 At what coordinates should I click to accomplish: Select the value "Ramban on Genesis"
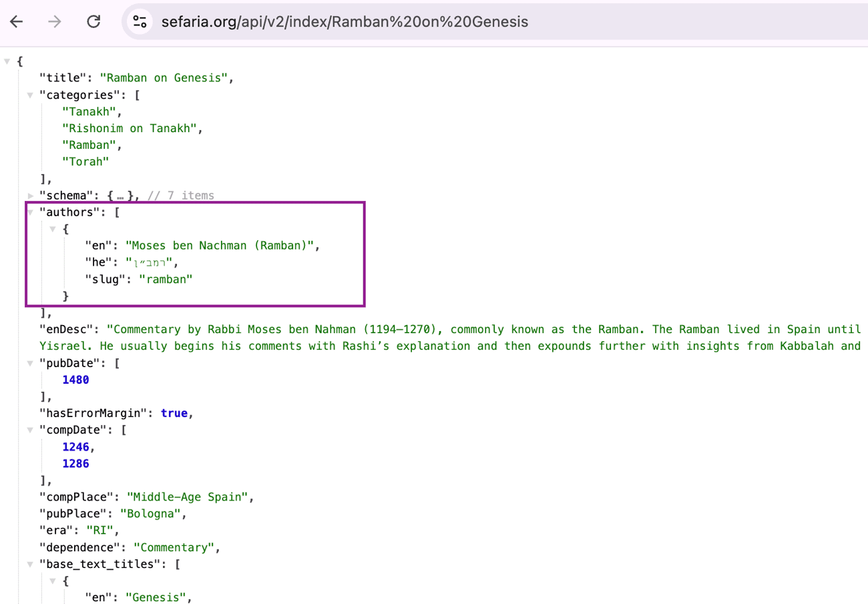[164, 78]
